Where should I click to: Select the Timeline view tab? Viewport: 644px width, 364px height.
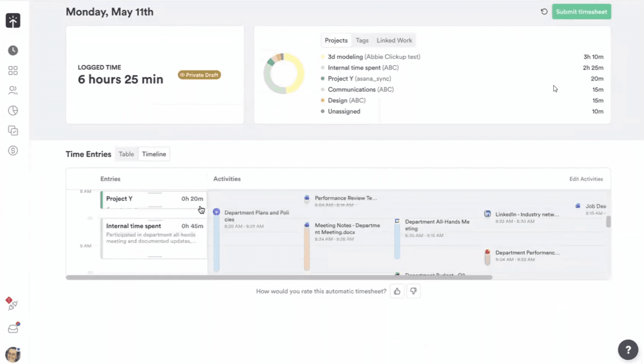[154, 154]
